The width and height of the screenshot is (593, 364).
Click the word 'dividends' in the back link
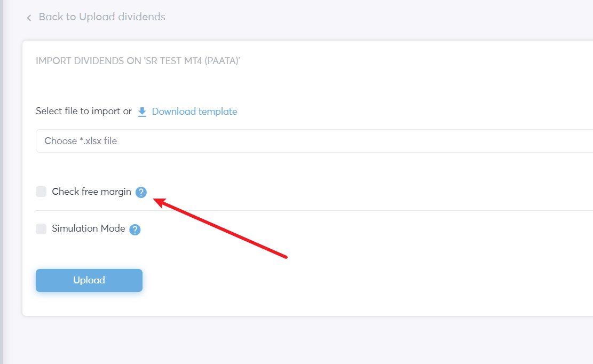[141, 17]
